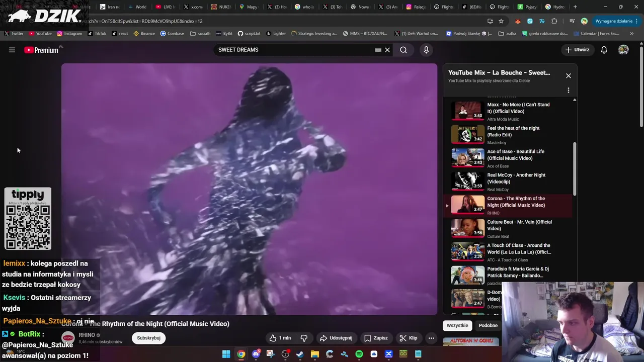The width and height of the screenshot is (644, 362).
Task: Play Maxx - No More from the mix
Action: pyautogui.click(x=507, y=111)
